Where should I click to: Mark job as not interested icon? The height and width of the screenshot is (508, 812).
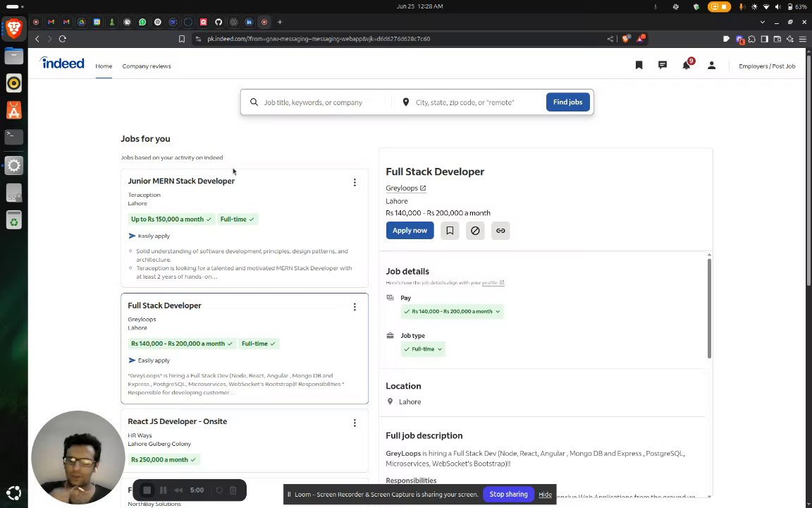(x=475, y=231)
